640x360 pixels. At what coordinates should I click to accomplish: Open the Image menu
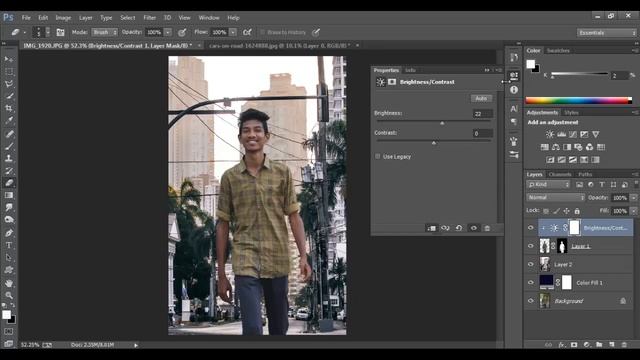tap(63, 18)
